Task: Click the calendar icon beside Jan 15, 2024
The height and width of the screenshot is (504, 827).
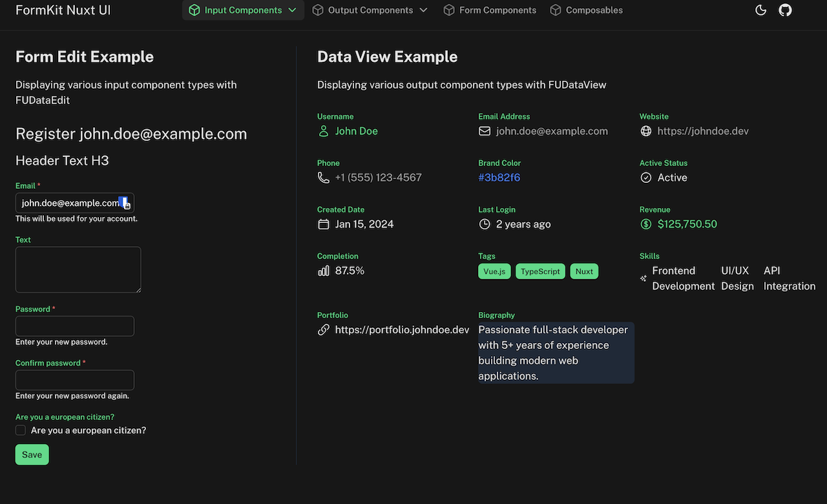Action: click(324, 224)
